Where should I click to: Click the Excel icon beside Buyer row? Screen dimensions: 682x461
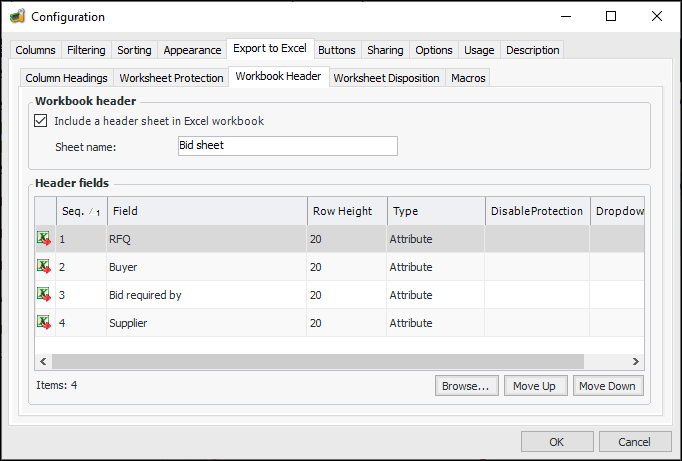tap(44, 267)
